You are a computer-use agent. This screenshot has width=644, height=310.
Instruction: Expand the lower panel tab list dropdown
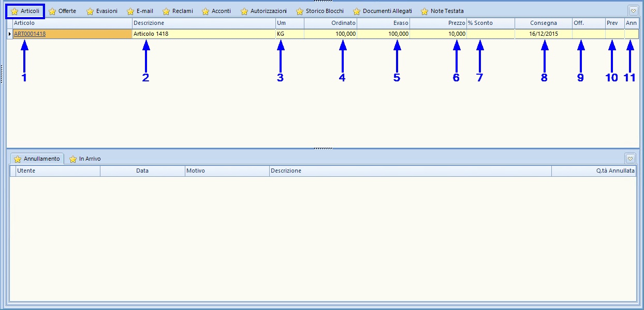click(x=630, y=158)
